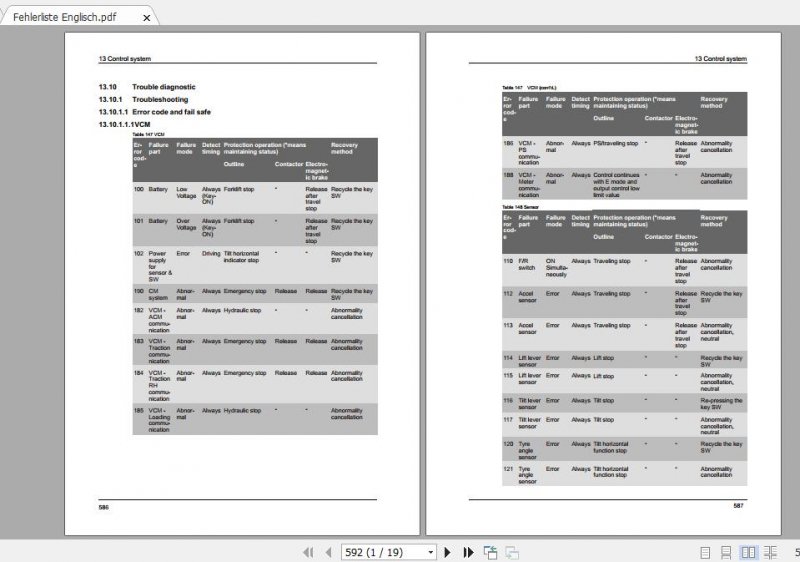
Task: Go to previous view in history
Action: tap(490, 552)
